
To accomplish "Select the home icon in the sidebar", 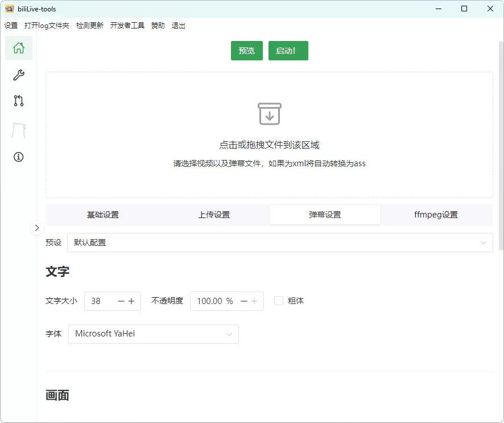I will tap(18, 48).
